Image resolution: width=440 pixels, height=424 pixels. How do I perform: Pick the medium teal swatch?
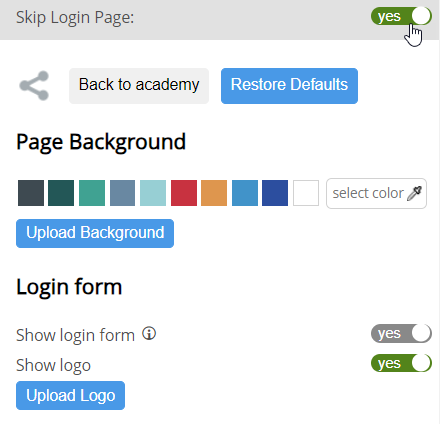point(92,193)
